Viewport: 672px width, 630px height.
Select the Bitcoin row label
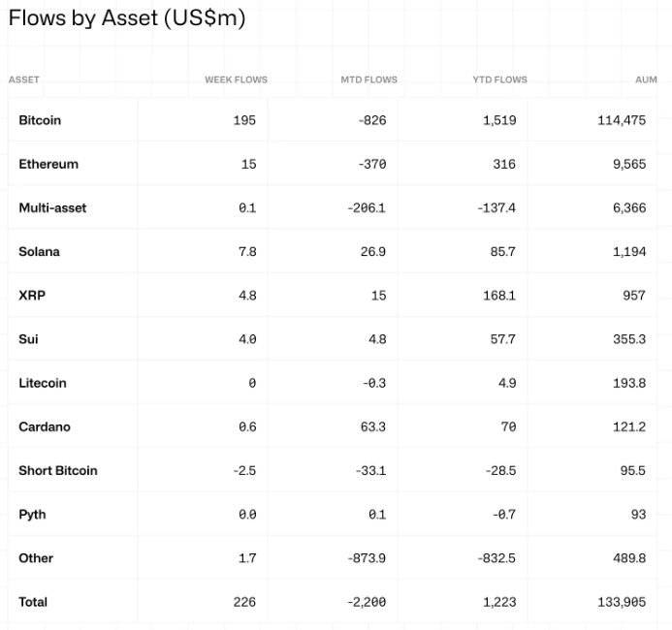(x=40, y=120)
